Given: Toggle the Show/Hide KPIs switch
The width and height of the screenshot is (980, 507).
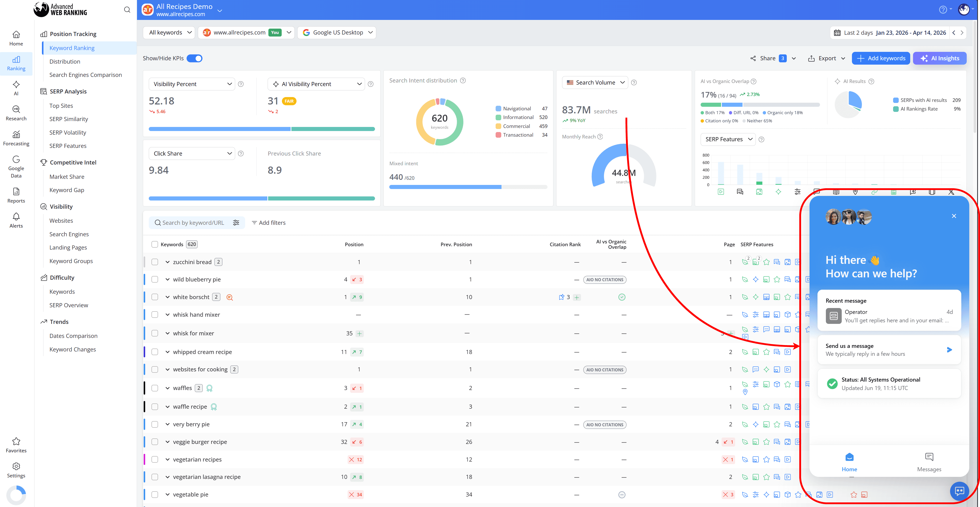Looking at the screenshot, I should 195,58.
